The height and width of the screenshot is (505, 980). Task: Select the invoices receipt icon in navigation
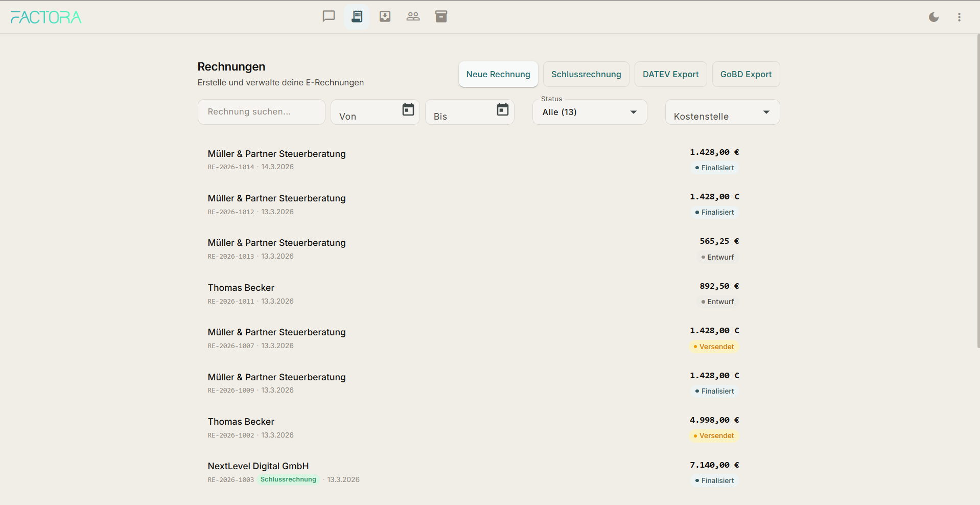[357, 16]
